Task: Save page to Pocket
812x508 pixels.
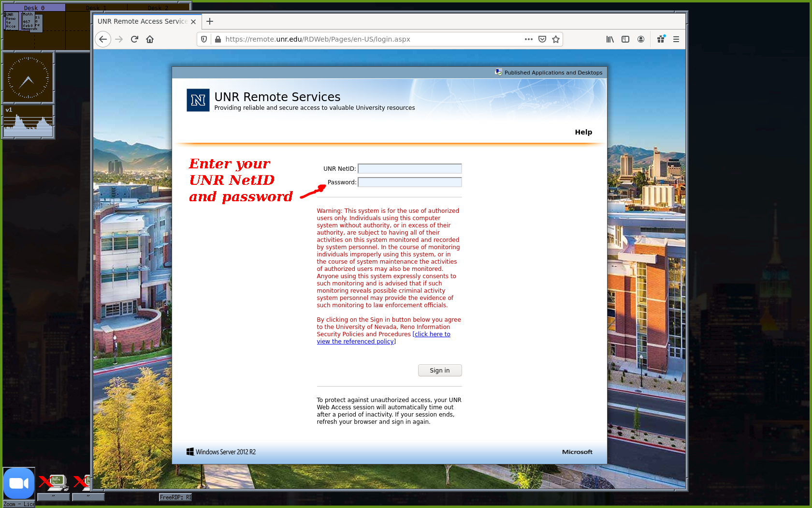Action: point(542,39)
